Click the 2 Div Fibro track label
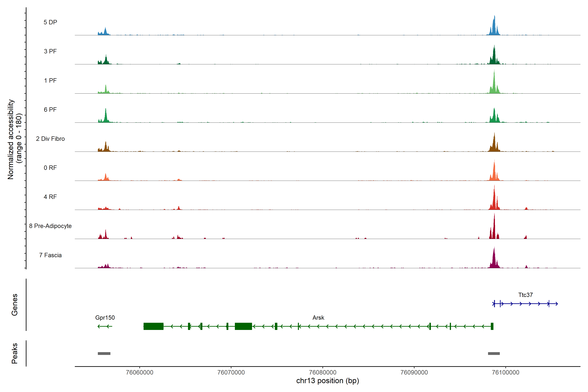588x392 pixels. 50,139
